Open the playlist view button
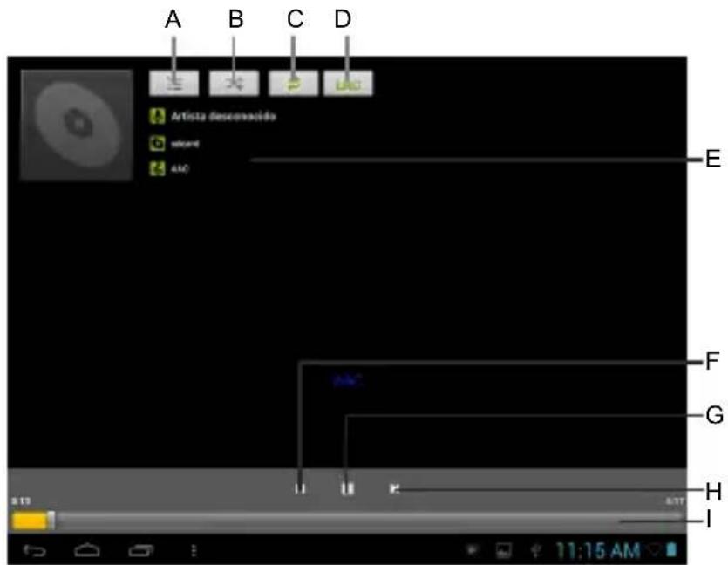The width and height of the screenshot is (728, 565). pos(174,84)
